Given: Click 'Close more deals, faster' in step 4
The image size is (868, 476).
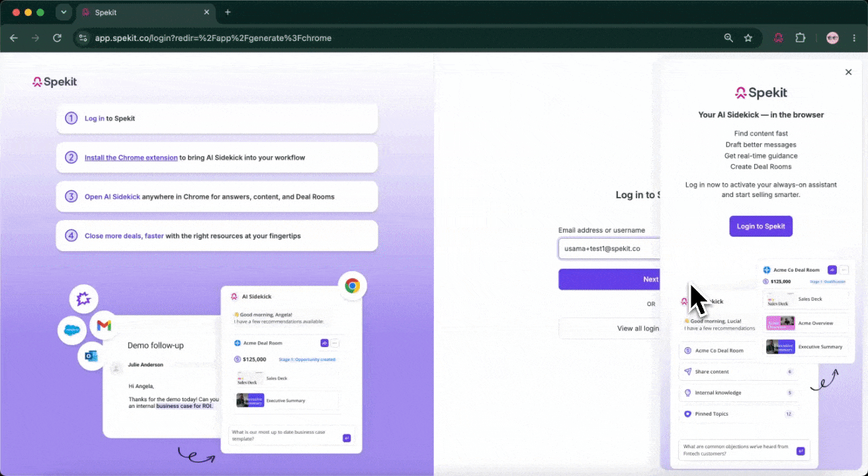Looking at the screenshot, I should click(124, 235).
